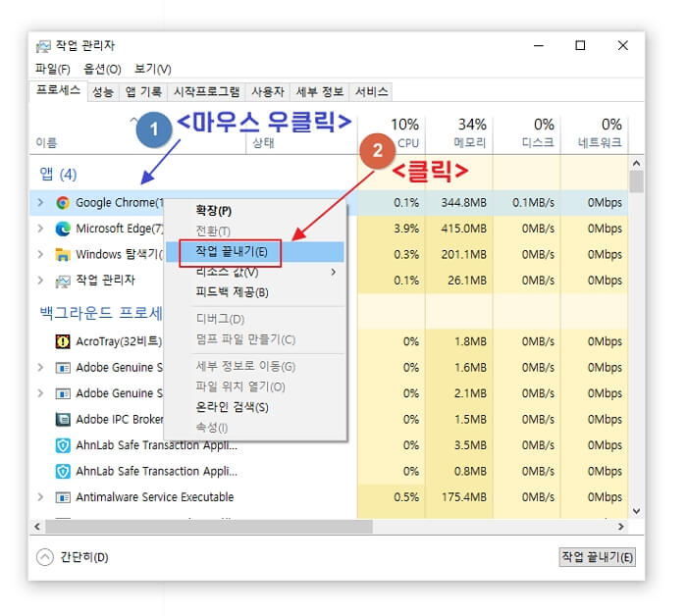This screenshot has height=616, width=687.
Task: Expand the Windows 탐색기 process group
Action: (x=40, y=254)
